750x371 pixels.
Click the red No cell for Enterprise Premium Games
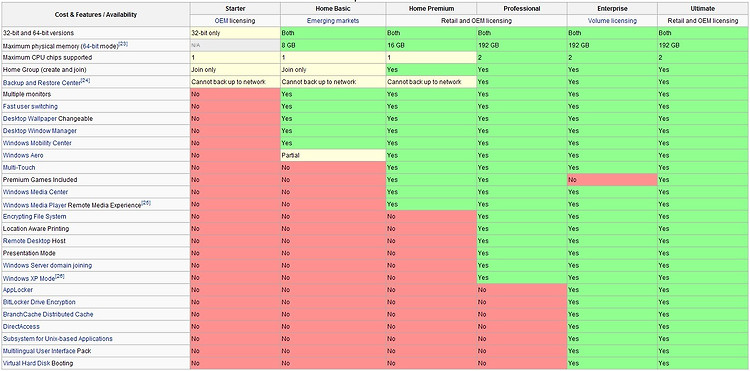[x=612, y=180]
